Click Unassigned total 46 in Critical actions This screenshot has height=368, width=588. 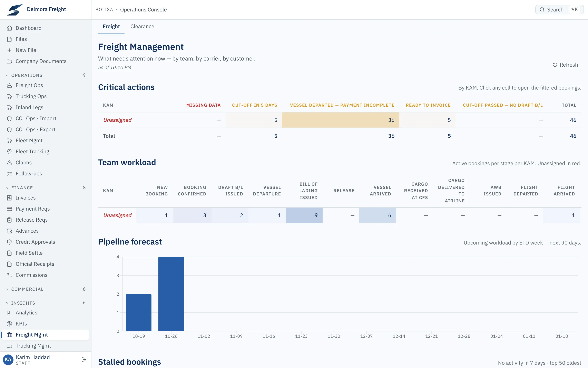tap(573, 120)
